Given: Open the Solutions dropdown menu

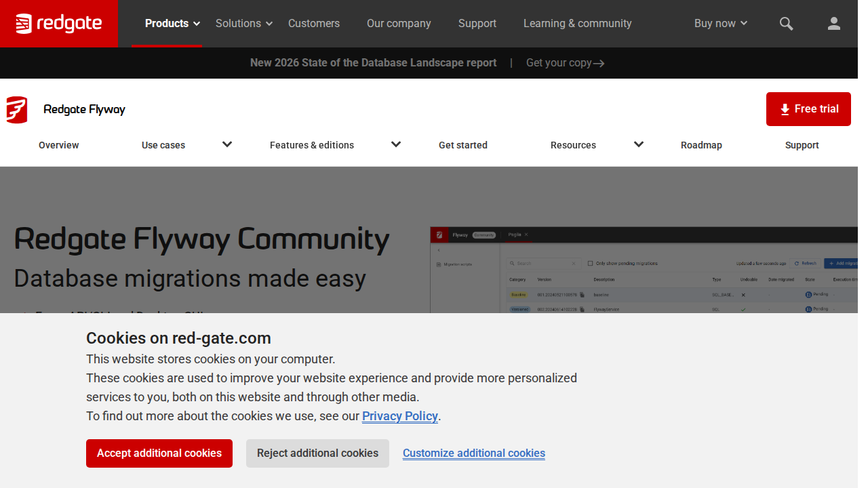Looking at the screenshot, I should tap(243, 24).
